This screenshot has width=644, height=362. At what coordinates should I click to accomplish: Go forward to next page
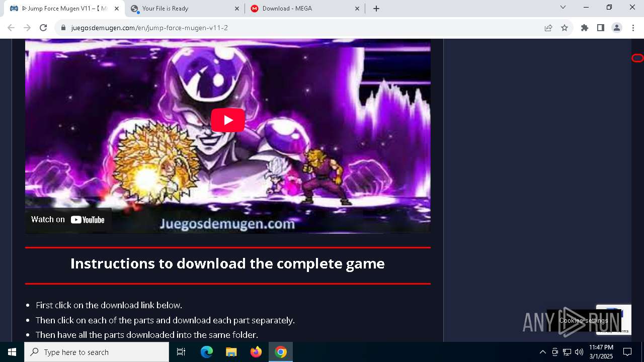click(x=27, y=28)
